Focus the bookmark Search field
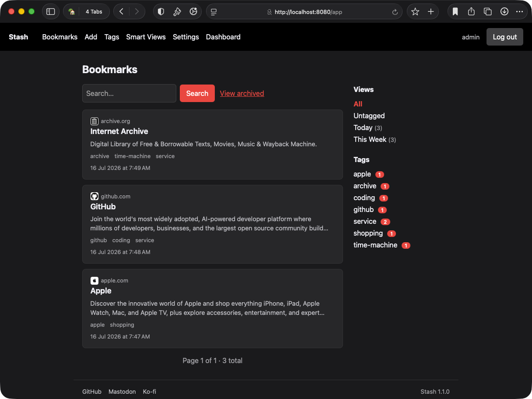This screenshot has height=399, width=532. (x=129, y=93)
